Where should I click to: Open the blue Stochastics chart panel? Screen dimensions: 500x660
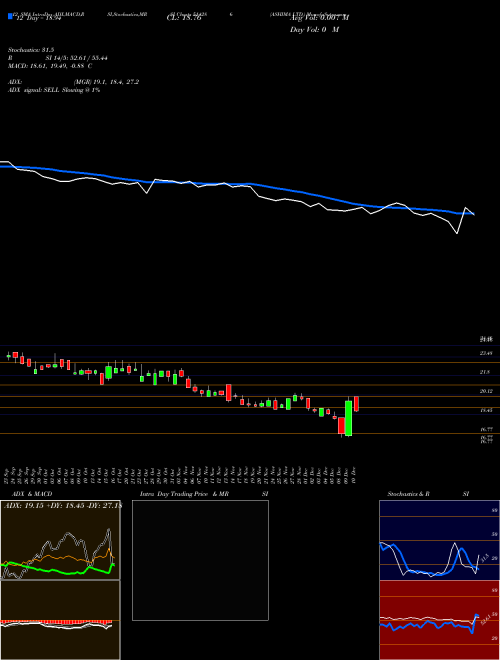(x=439, y=540)
